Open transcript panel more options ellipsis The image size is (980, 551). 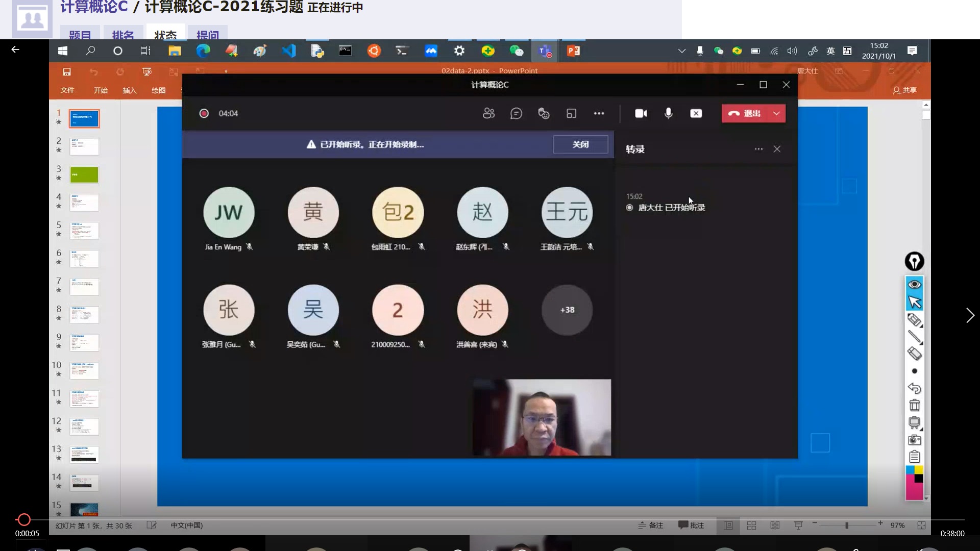[758, 149]
